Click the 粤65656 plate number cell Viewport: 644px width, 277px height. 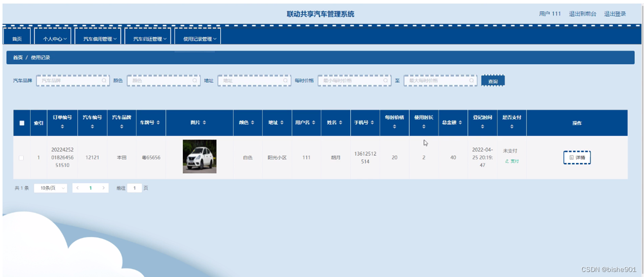tap(151, 158)
